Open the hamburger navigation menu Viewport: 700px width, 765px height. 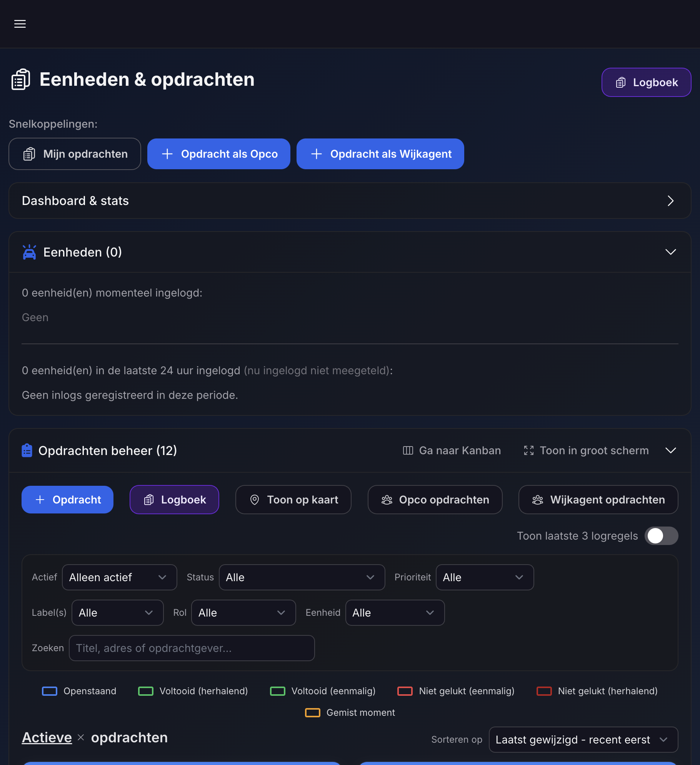pos(20,24)
